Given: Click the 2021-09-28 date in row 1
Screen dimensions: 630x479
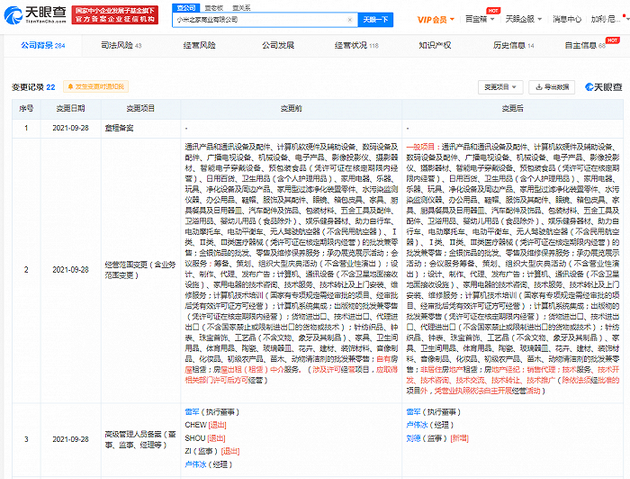Looking at the screenshot, I should (70, 128).
